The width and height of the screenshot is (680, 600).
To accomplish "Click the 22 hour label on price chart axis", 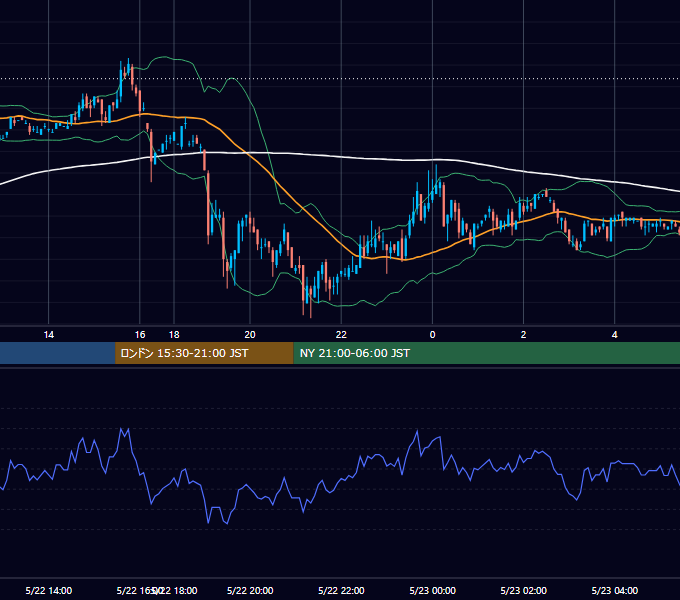I will (341, 335).
